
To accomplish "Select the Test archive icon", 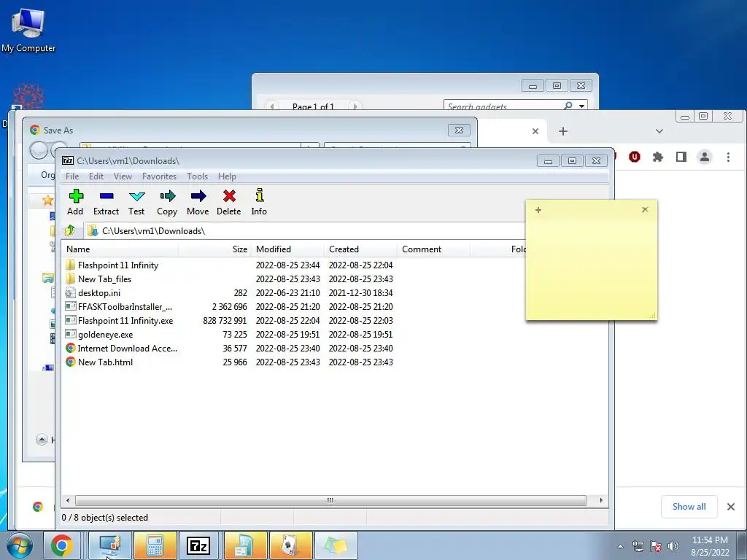I will 136,196.
